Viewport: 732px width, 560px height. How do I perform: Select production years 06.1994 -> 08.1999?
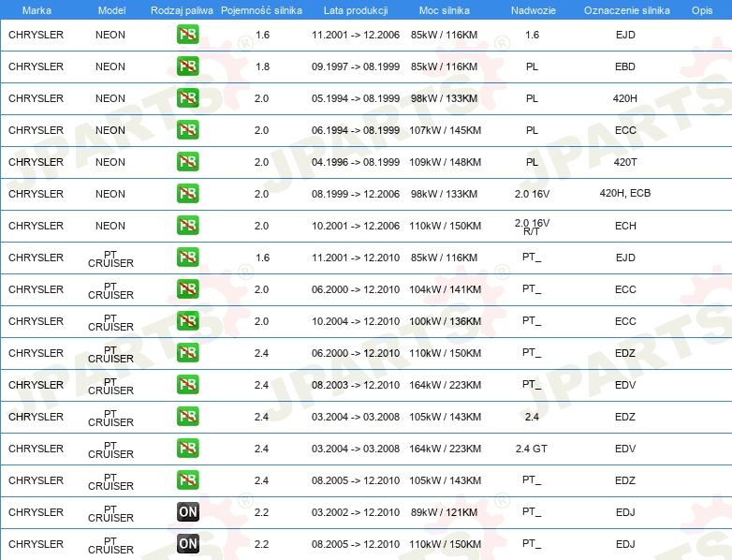356,130
